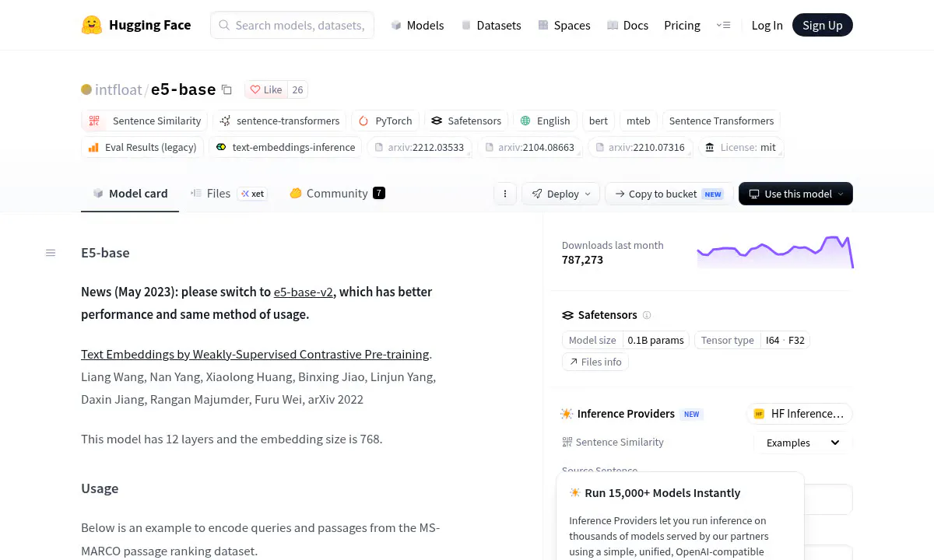Expand the Use this model dropdown
934x560 pixels.
point(795,194)
